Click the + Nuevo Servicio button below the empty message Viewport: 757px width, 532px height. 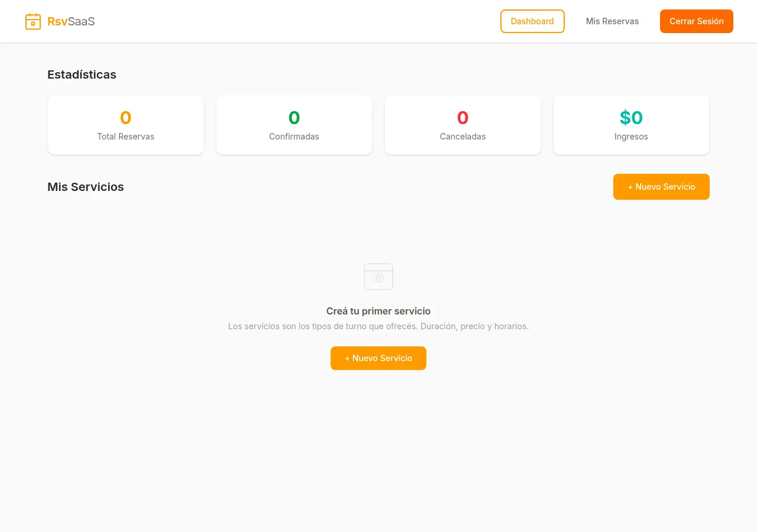(x=378, y=358)
